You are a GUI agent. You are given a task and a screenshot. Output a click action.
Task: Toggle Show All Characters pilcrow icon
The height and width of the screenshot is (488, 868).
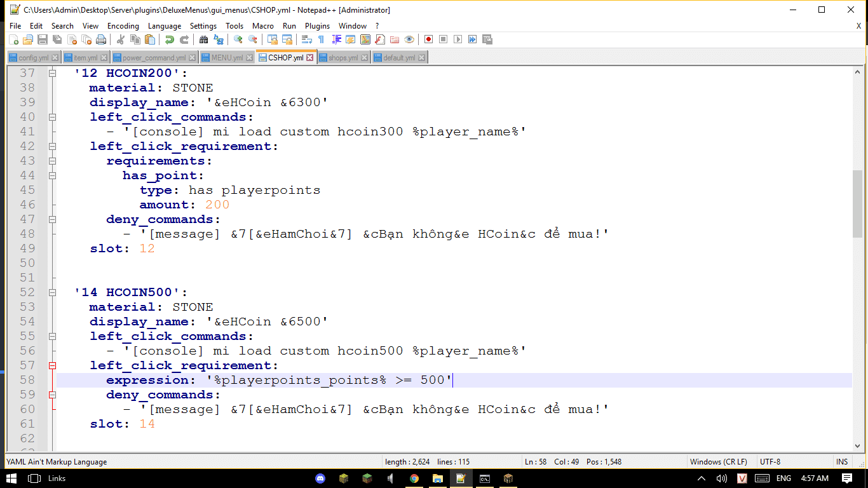(322, 39)
